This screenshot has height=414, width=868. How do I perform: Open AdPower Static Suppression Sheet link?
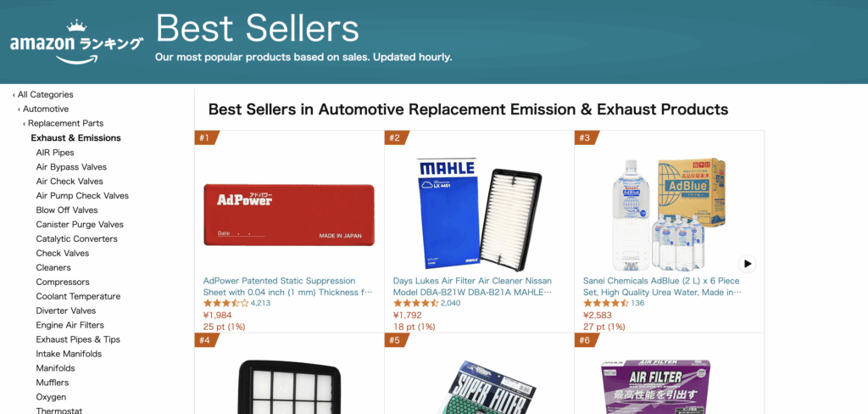(288, 286)
